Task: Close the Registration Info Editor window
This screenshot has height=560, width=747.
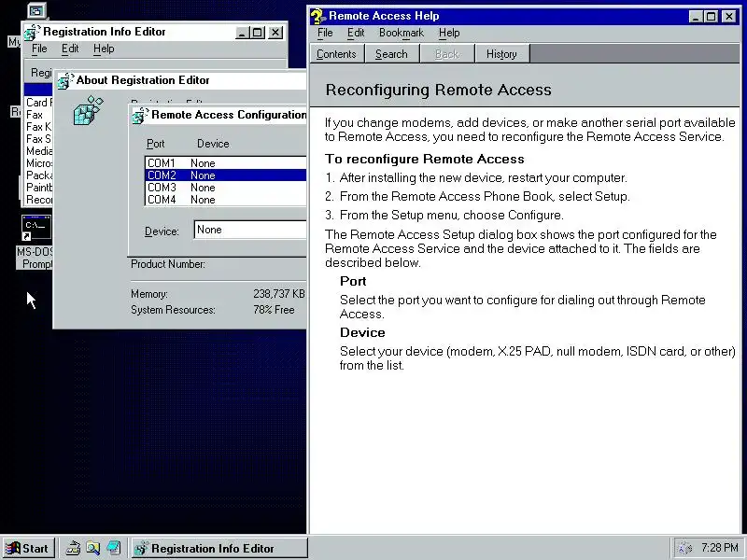Action: point(275,33)
